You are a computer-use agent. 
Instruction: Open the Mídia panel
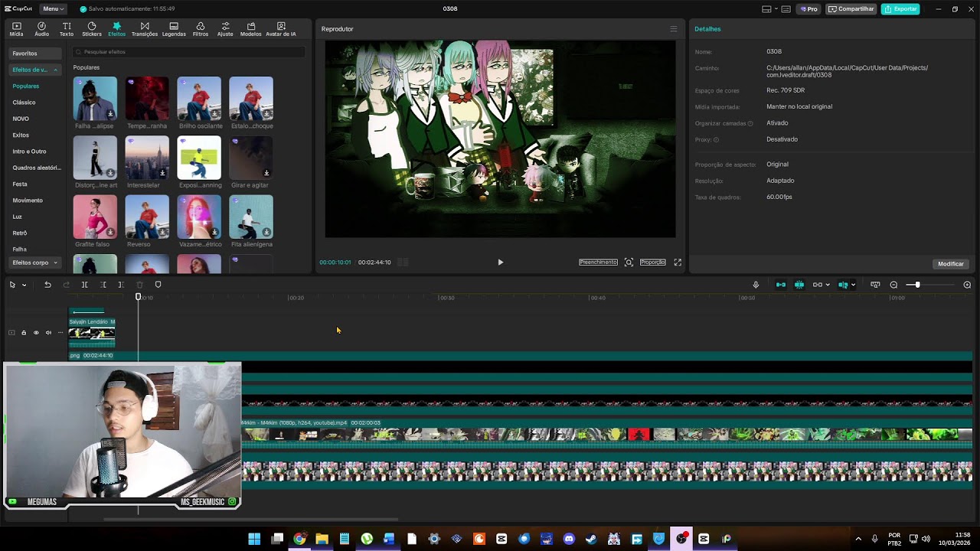16,29
